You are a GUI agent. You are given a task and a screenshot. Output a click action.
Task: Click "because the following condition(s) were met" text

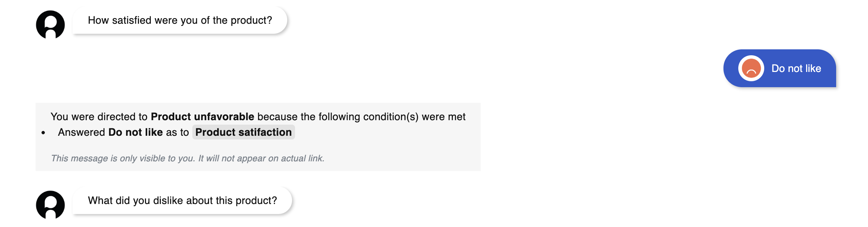[361, 117]
